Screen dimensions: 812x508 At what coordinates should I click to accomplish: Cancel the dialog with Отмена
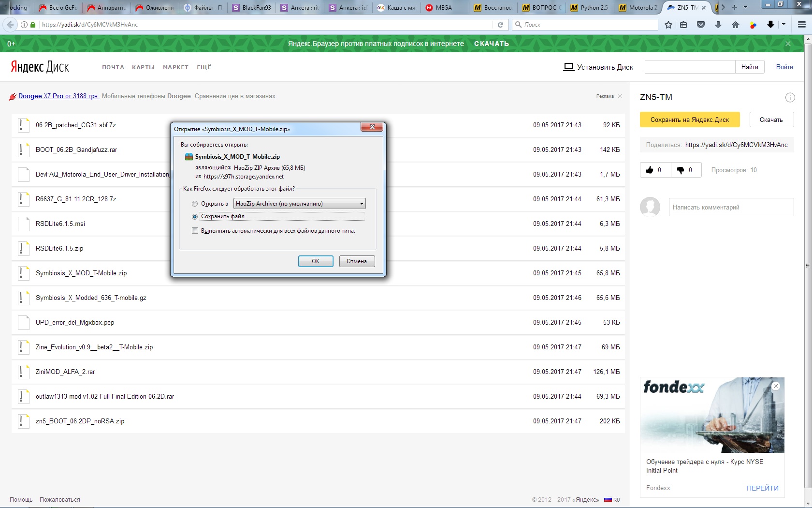tap(357, 261)
